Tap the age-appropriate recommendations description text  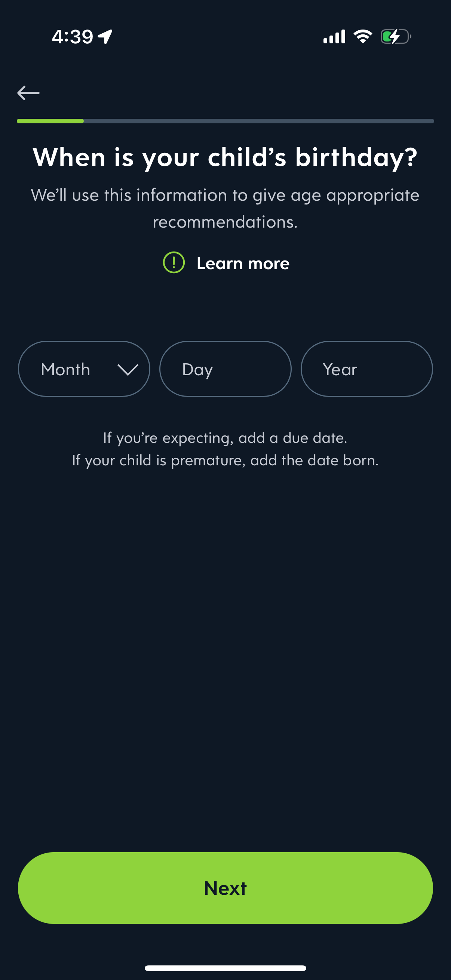tap(225, 208)
